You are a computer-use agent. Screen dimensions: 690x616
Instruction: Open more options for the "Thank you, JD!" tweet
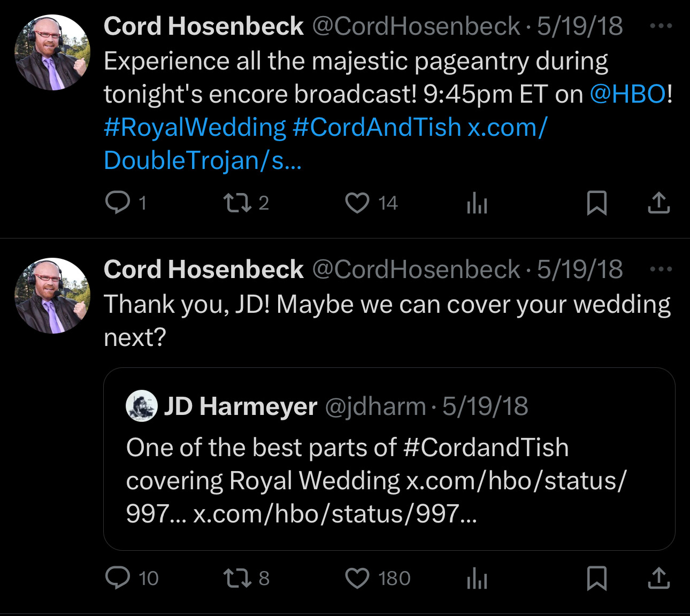[x=661, y=269]
